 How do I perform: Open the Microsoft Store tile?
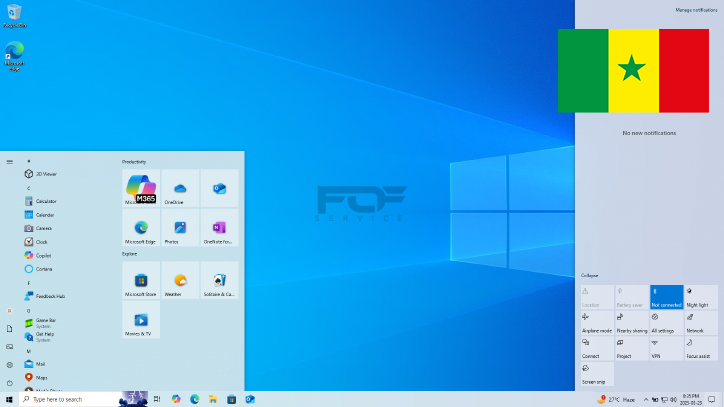pos(141,280)
